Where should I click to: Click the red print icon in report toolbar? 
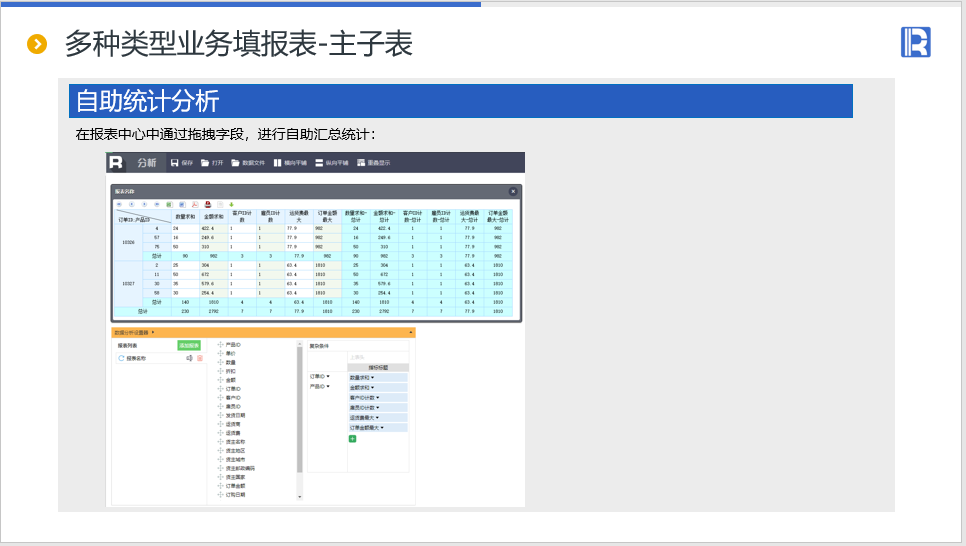click(206, 204)
